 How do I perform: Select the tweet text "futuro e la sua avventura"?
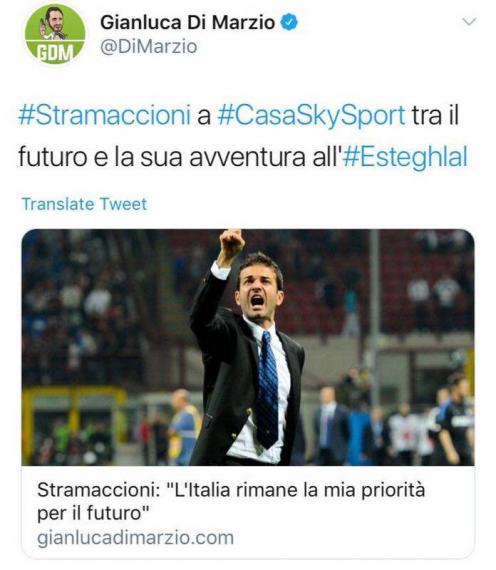tap(162, 157)
